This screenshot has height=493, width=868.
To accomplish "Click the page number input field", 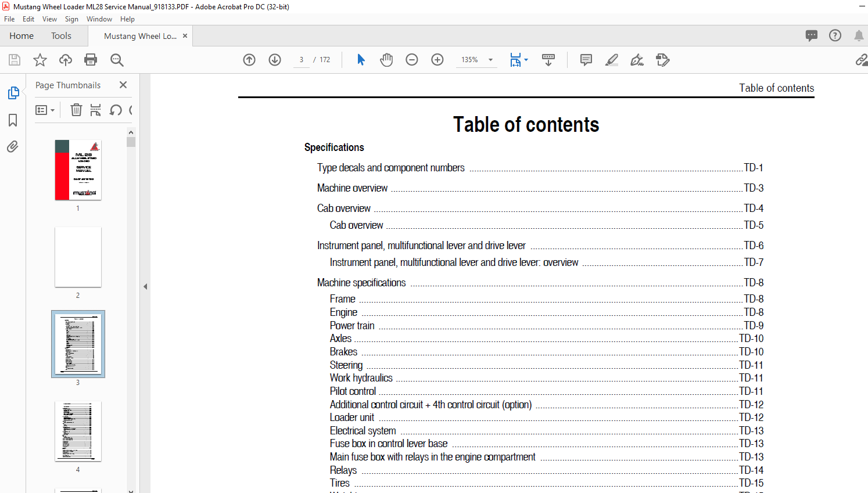I will tap(302, 60).
